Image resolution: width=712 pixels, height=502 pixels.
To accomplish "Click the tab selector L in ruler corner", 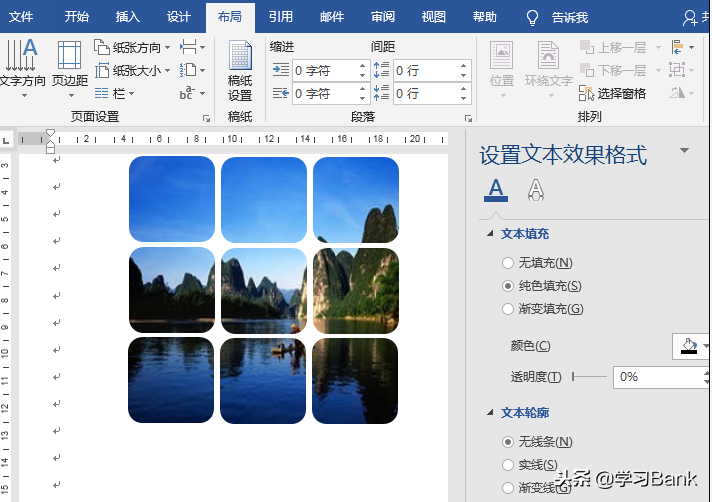I will [x=6, y=140].
